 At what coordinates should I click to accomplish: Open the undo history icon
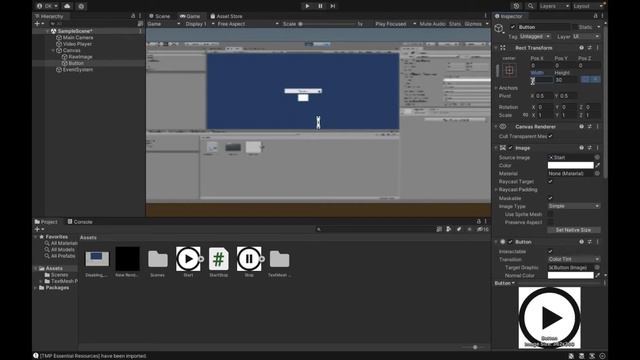[516, 6]
